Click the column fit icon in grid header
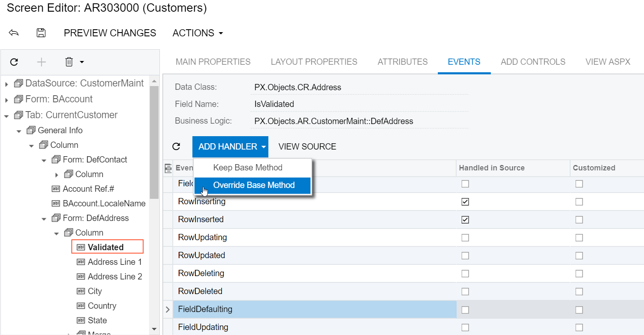The image size is (644, 335). tap(168, 168)
